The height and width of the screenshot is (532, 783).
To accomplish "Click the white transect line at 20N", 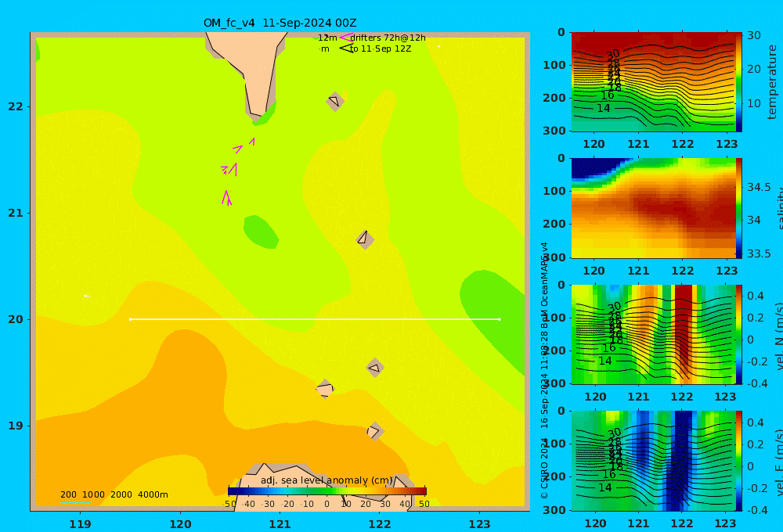I will point(315,319).
